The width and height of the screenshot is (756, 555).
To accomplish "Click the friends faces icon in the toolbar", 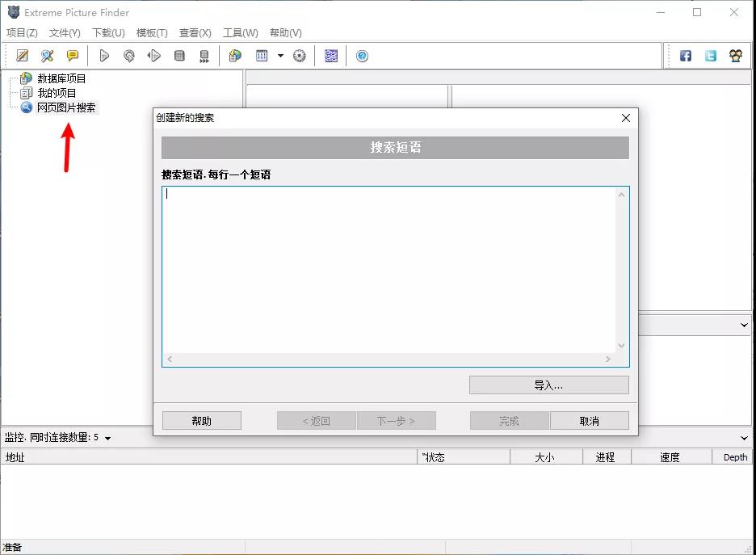I will (x=736, y=56).
